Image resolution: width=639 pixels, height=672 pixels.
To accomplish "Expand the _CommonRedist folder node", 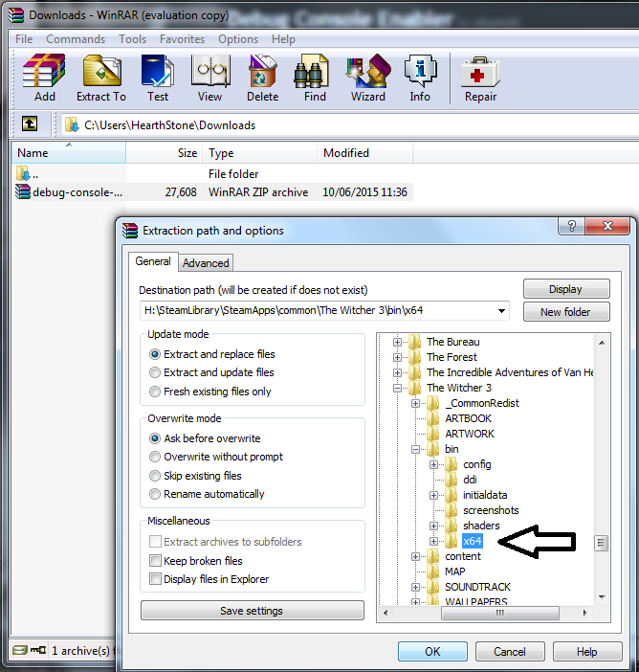I will point(415,403).
